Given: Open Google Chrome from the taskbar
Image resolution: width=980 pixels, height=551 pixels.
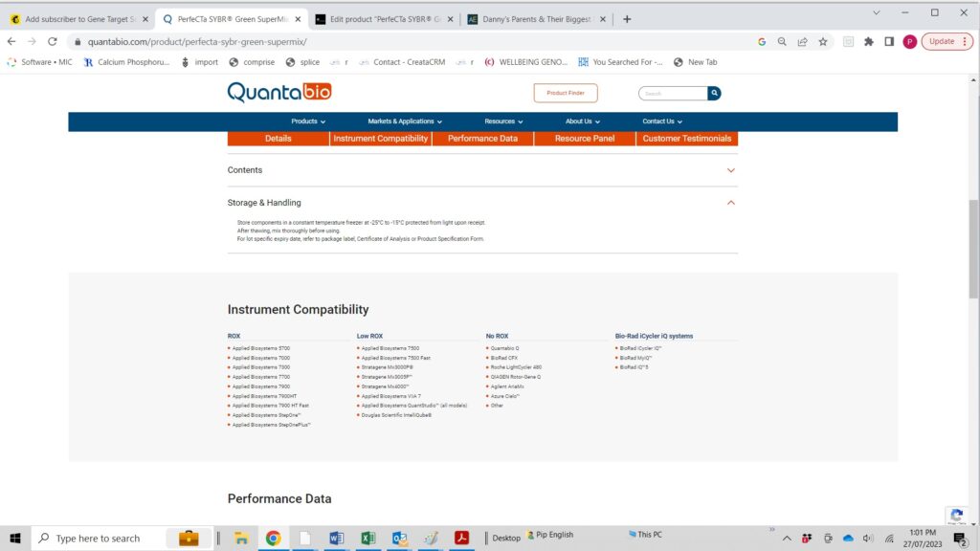Looking at the screenshot, I should tap(273, 538).
